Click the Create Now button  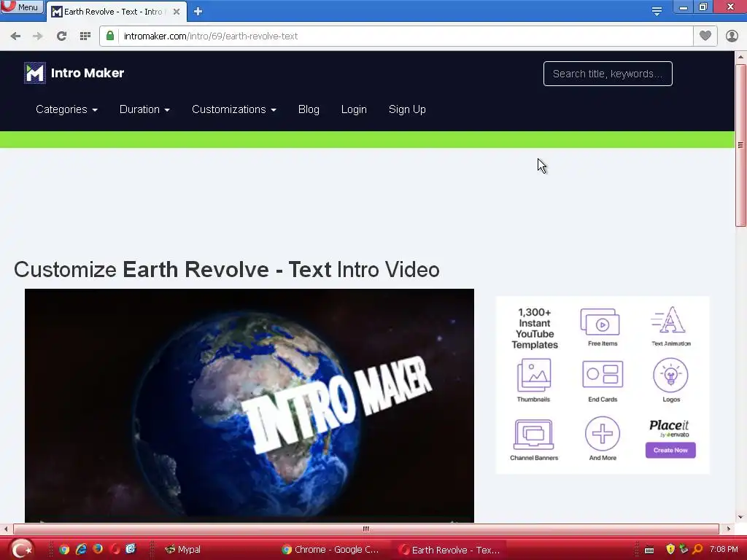pyautogui.click(x=670, y=450)
